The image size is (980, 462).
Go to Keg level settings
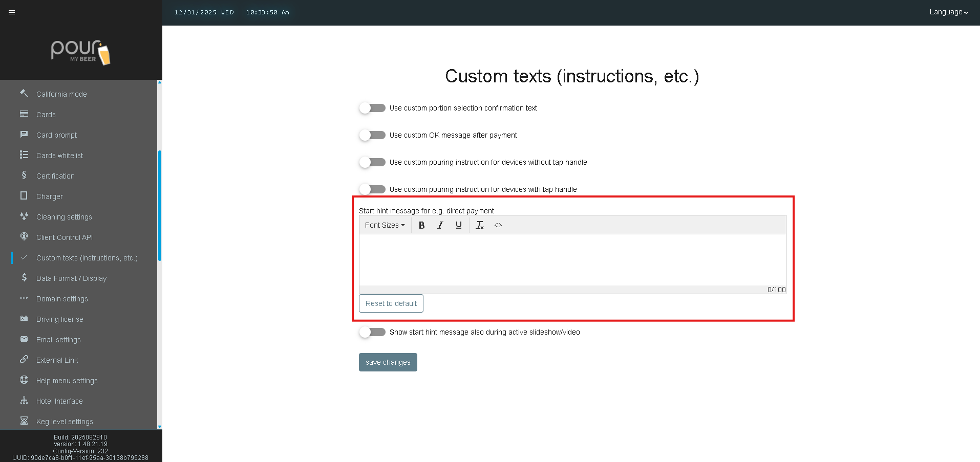click(x=65, y=422)
